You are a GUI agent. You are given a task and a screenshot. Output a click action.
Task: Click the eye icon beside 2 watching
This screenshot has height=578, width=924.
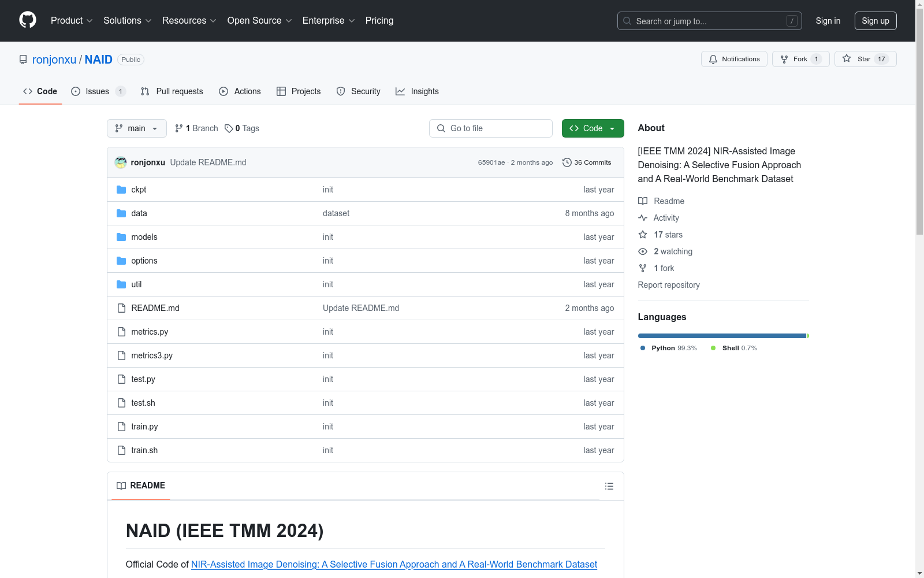tap(643, 251)
